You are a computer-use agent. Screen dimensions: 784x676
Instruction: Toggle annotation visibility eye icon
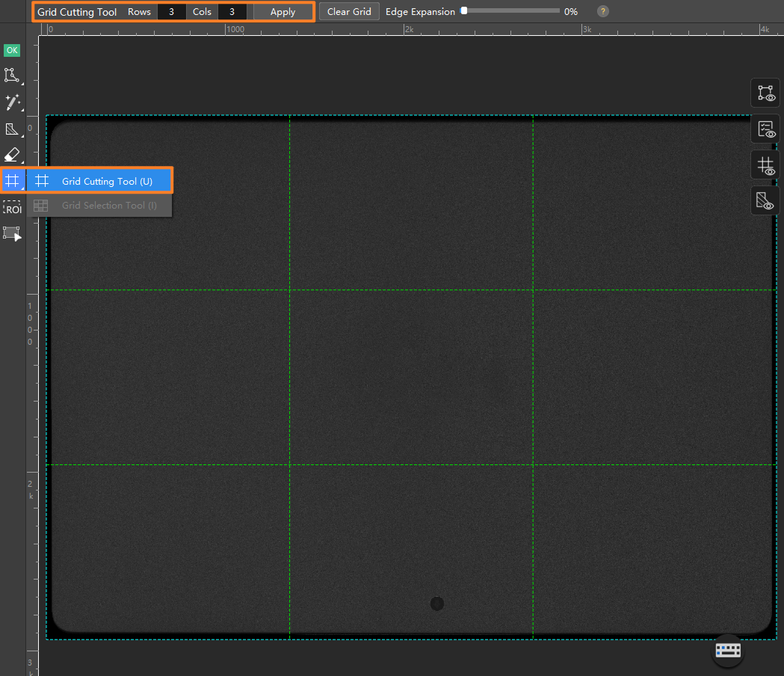(x=765, y=93)
